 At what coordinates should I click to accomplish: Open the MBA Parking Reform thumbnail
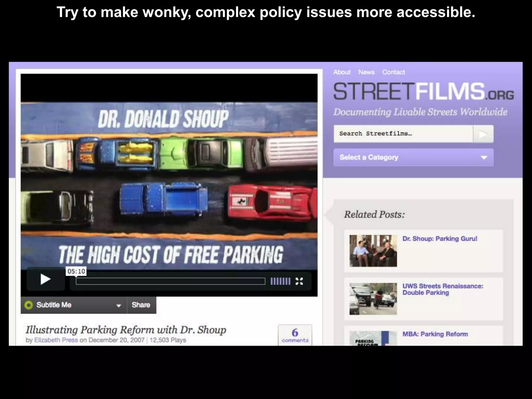click(x=373, y=338)
